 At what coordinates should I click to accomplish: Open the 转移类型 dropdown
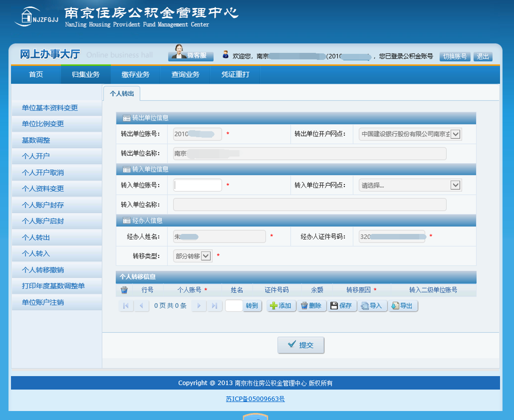tap(206, 256)
